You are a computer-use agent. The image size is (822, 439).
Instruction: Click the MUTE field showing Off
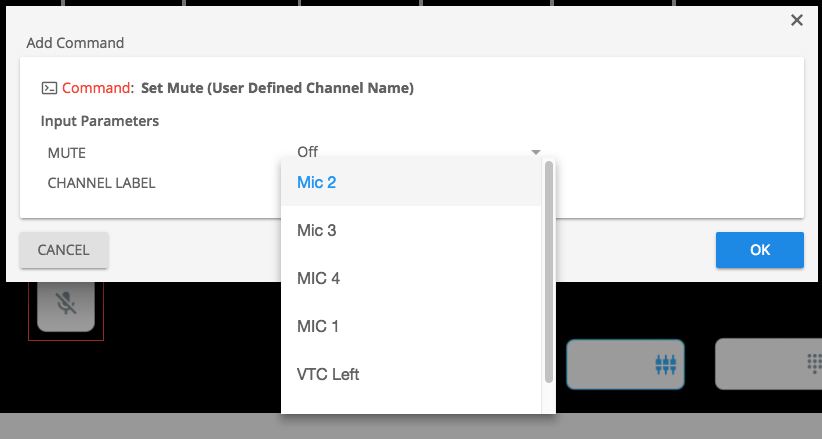pyautogui.click(x=410, y=152)
